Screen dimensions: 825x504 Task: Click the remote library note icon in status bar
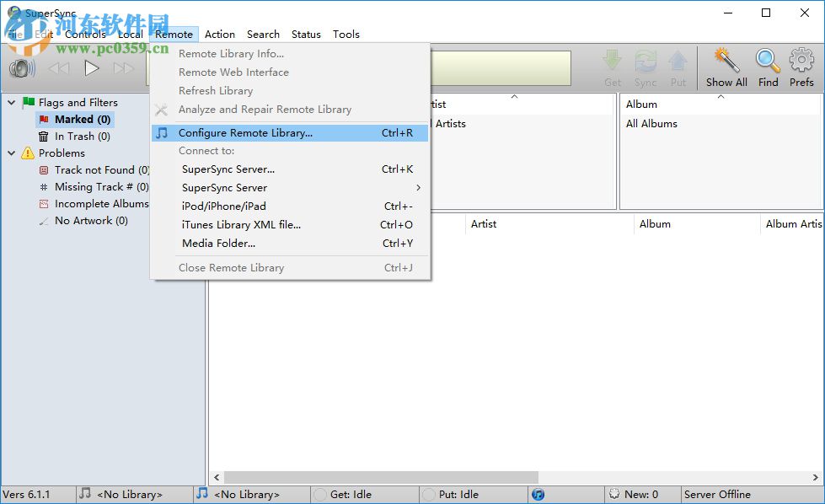point(201,494)
